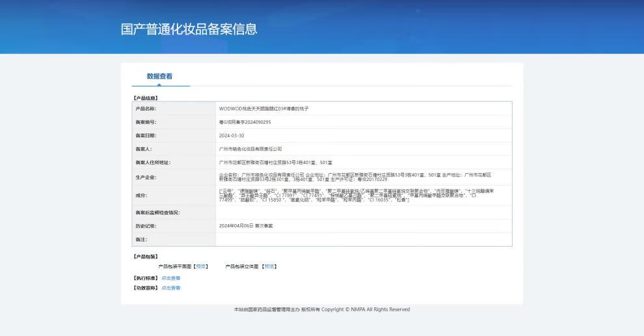This screenshot has width=644, height=336.
Task: Select the 备案后监督检查情况 label cell
Action: point(174,213)
